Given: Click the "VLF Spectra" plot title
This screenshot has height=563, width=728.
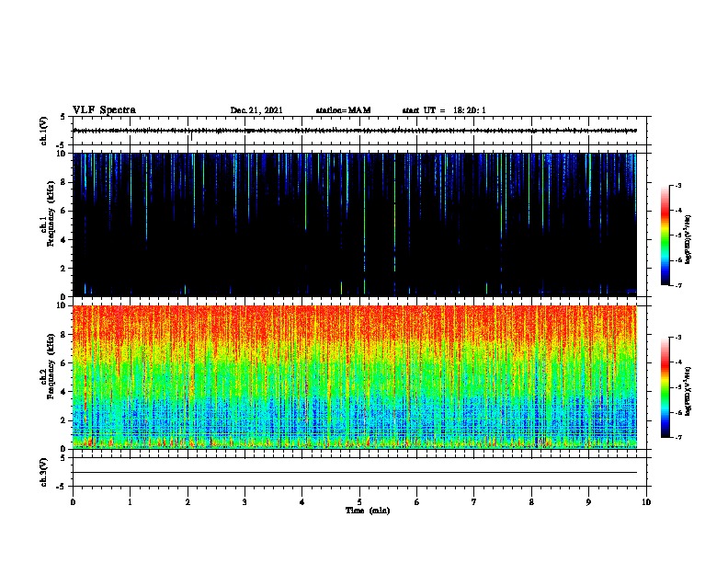Looking at the screenshot, I should (x=104, y=110).
